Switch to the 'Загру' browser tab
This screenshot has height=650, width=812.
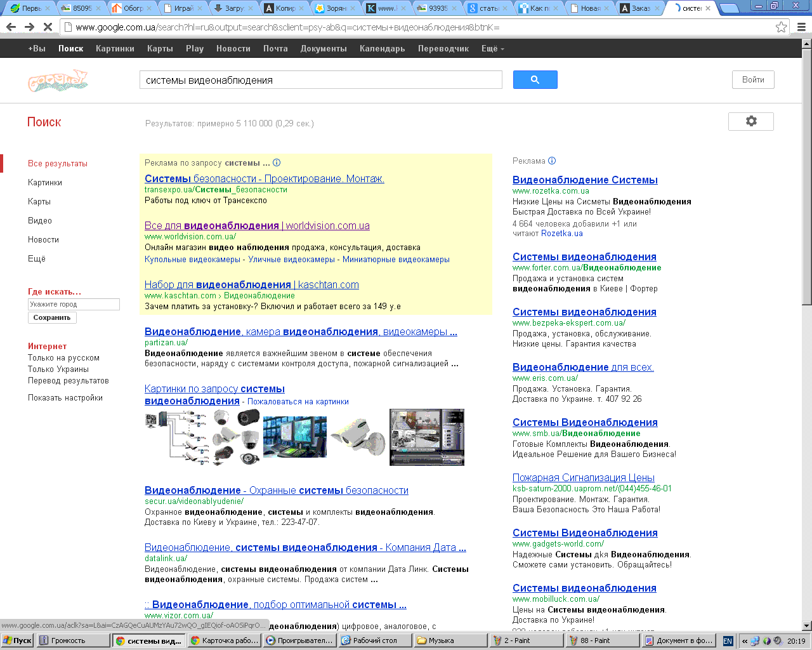pos(233,8)
